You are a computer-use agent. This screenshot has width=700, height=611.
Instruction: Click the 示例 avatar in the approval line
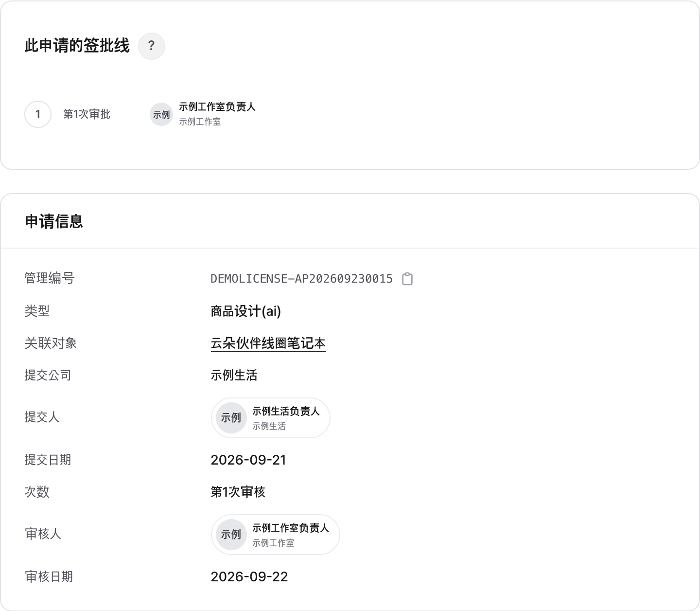click(x=161, y=115)
